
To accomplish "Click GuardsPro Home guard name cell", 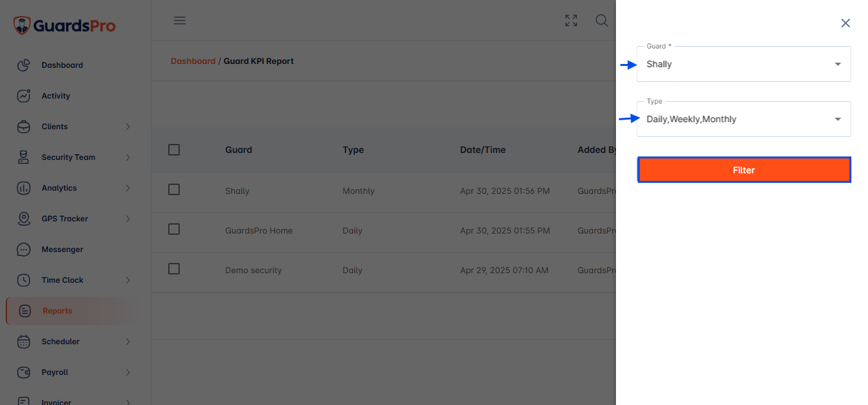I will click(x=259, y=231).
